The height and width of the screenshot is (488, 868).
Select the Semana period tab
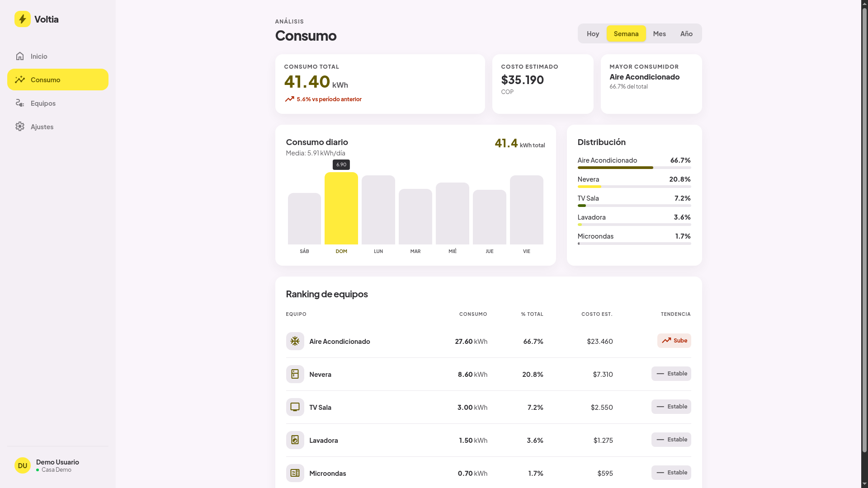pos(626,33)
